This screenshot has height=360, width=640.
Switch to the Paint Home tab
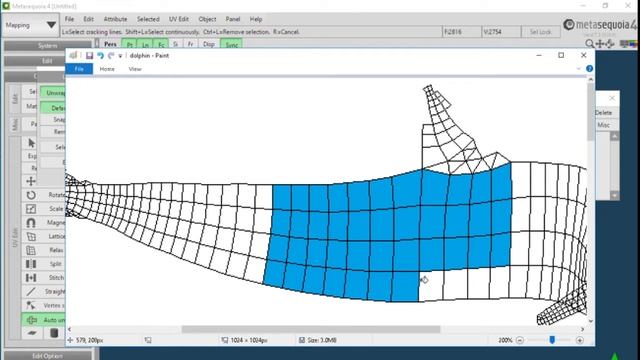click(x=107, y=69)
